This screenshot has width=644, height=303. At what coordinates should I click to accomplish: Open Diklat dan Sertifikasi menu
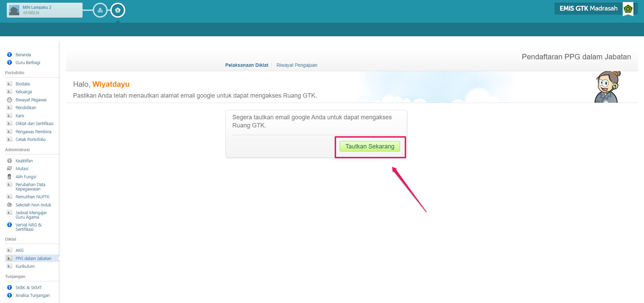tap(35, 123)
